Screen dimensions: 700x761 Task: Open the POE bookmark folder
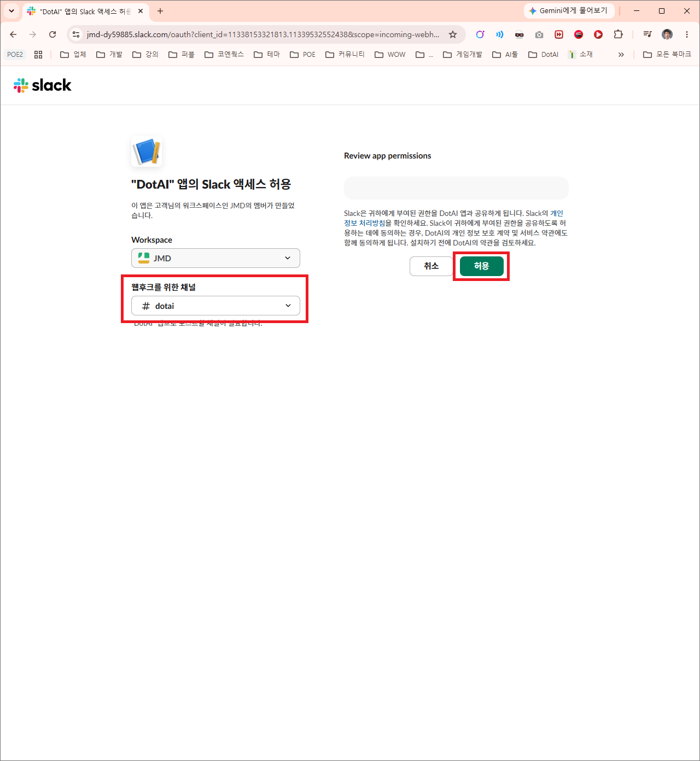coord(303,55)
